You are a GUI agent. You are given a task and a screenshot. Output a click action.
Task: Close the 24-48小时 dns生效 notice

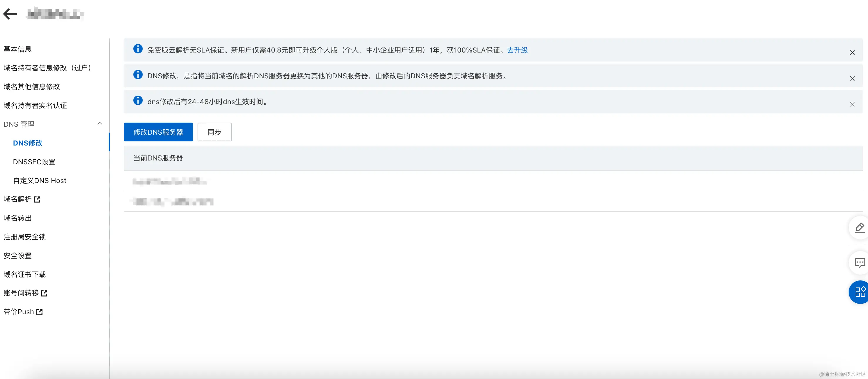852,104
